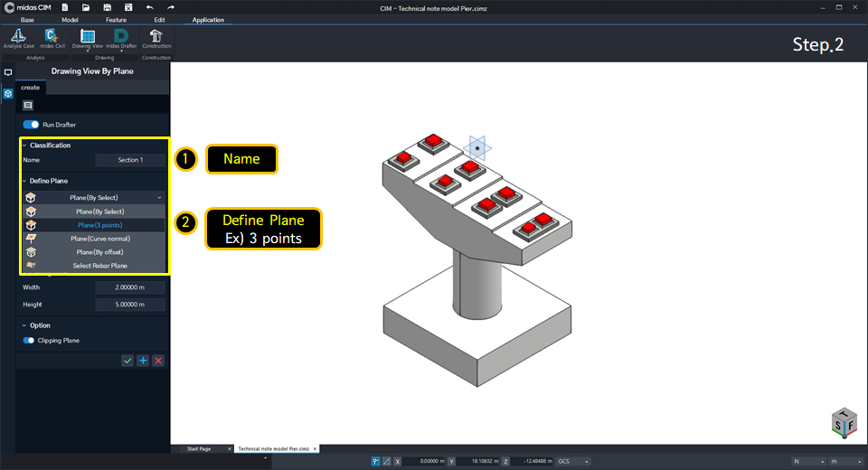Click the Name field showing Section 1
This screenshot has width=868, height=470.
tap(130, 160)
